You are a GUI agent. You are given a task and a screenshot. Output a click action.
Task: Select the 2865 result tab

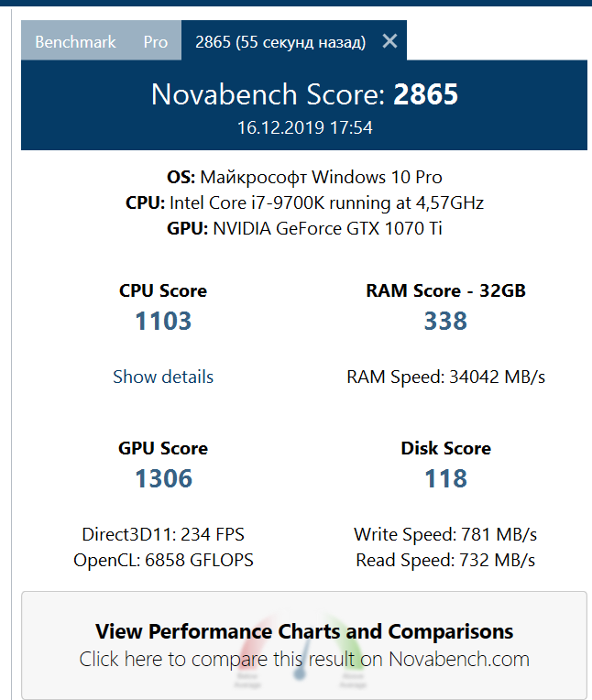(280, 42)
